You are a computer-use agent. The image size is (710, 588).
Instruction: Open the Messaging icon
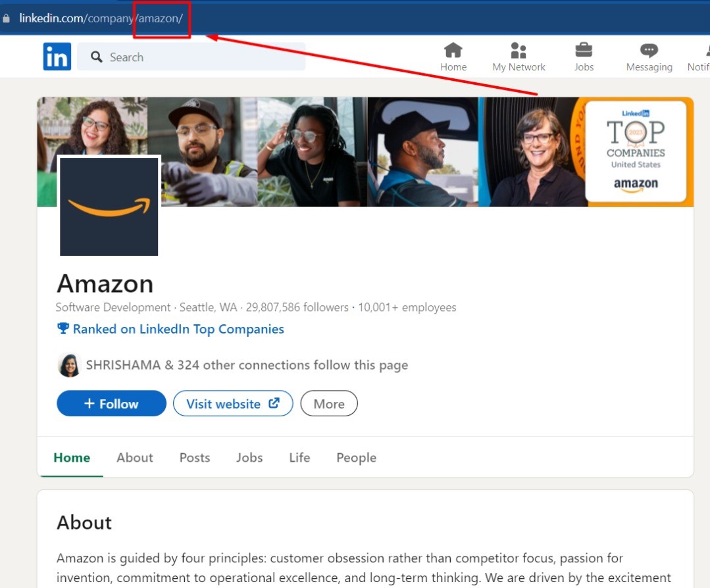pyautogui.click(x=649, y=51)
